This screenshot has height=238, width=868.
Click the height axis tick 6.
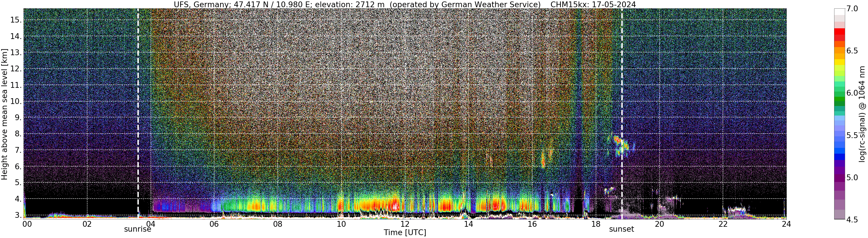[x=18, y=166]
